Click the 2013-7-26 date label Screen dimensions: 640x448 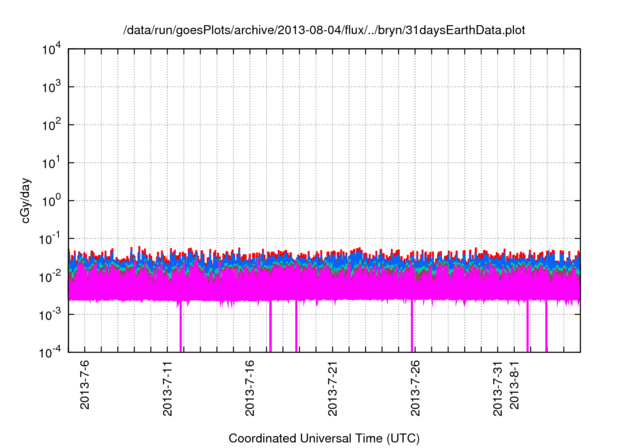[415, 388]
